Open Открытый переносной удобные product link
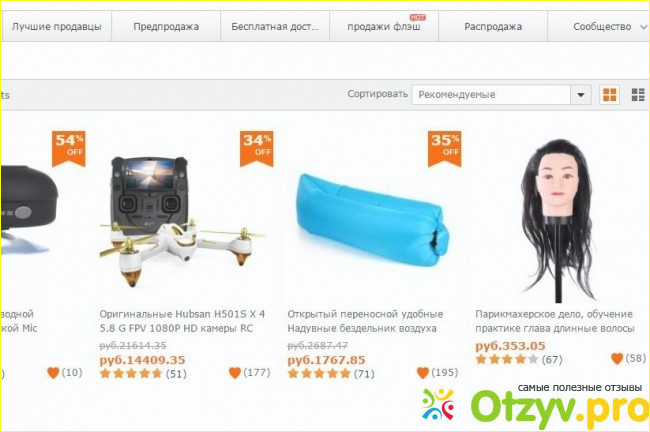The width and height of the screenshot is (650, 432). [x=365, y=321]
